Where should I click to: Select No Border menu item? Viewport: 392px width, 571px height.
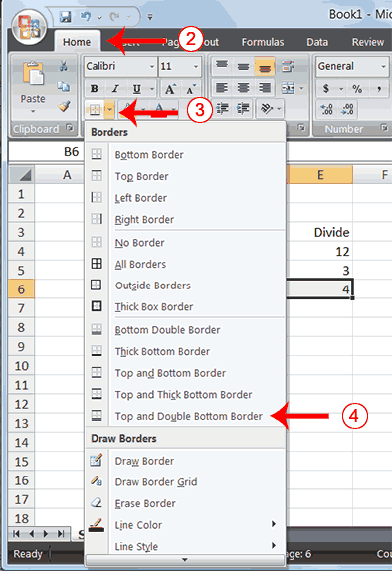point(185,243)
